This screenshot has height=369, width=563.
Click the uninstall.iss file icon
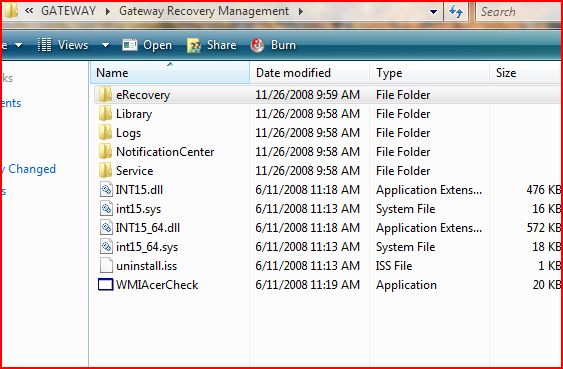click(106, 266)
